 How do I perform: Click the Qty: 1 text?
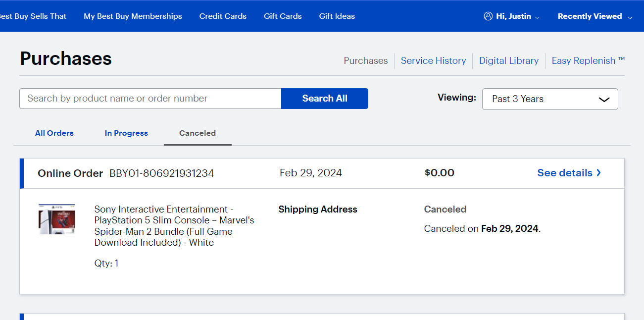[106, 264]
